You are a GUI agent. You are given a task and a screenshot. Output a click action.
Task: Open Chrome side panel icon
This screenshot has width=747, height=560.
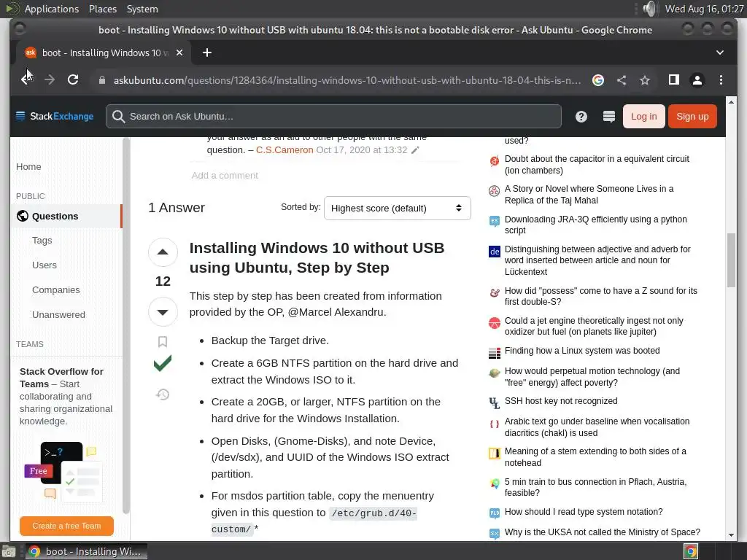coord(673,79)
